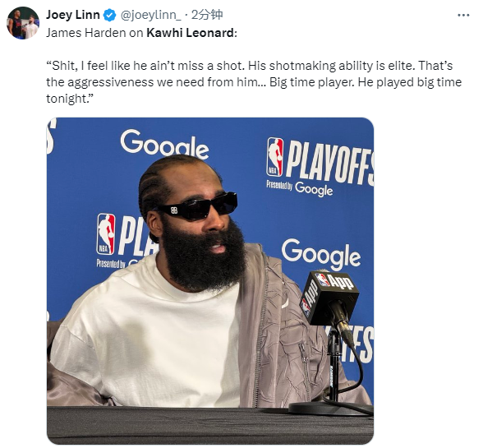The image size is (483, 448).
Task: Open the @joeylinn_ handle link
Action: click(150, 15)
